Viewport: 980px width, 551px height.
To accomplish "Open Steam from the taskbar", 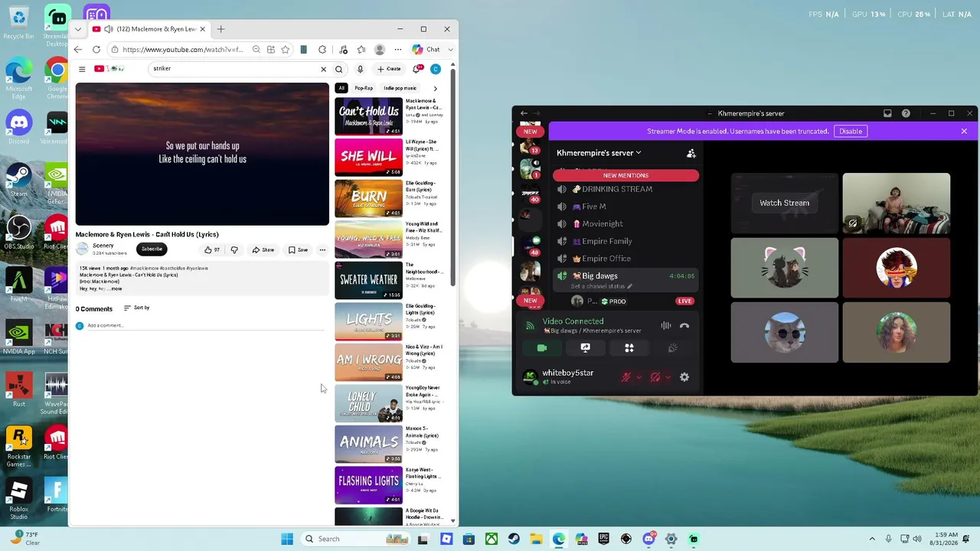I will coord(514,539).
